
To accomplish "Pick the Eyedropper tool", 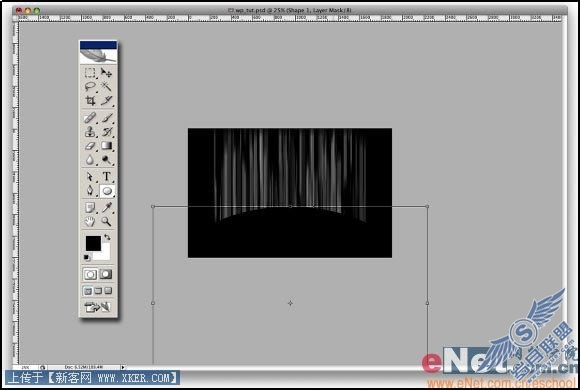I will [x=107, y=207].
